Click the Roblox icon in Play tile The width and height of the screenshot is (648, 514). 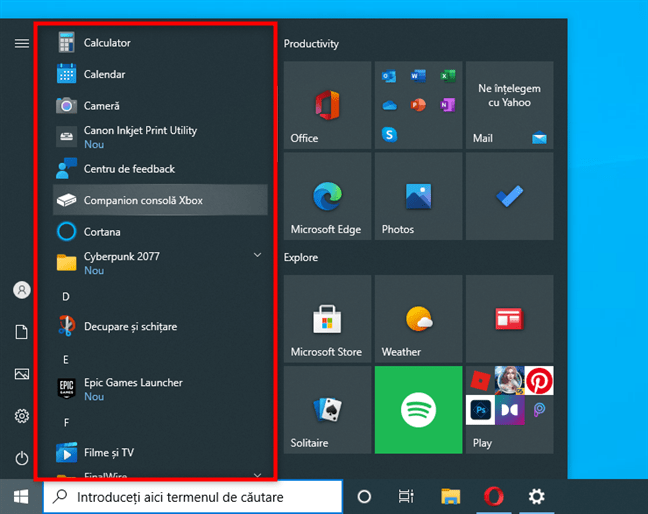[x=480, y=381]
